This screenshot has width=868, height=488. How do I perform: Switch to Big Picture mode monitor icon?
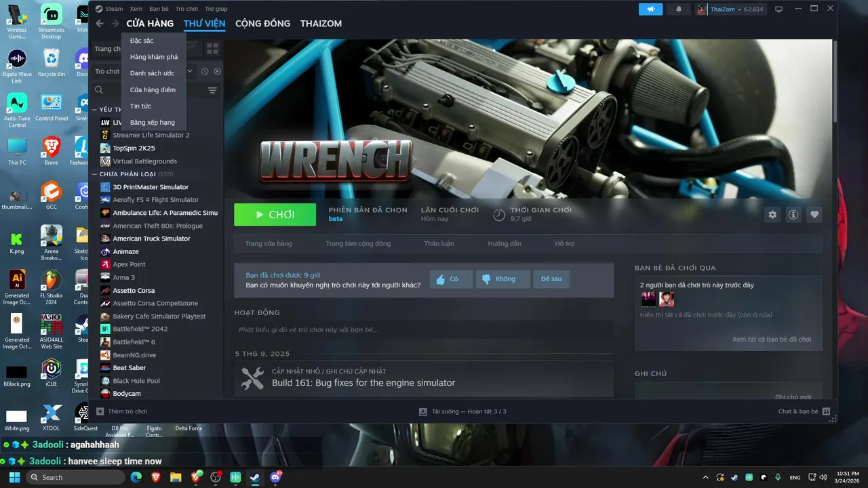[x=778, y=9]
